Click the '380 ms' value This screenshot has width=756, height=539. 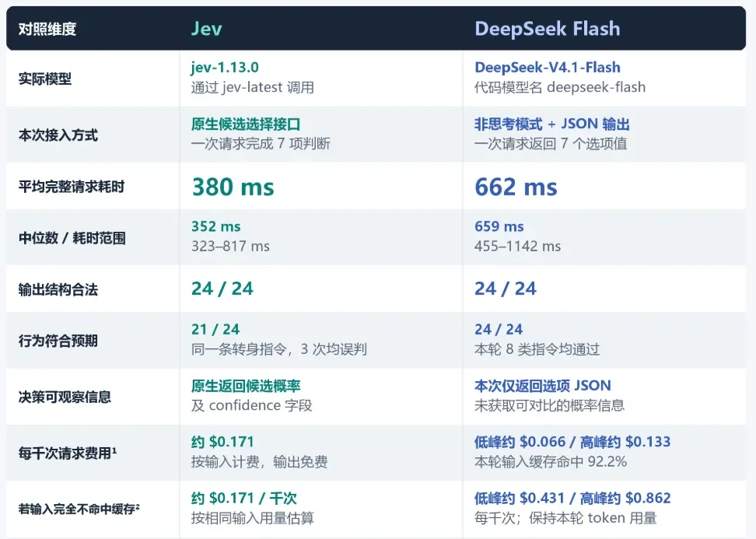pyautogui.click(x=233, y=187)
